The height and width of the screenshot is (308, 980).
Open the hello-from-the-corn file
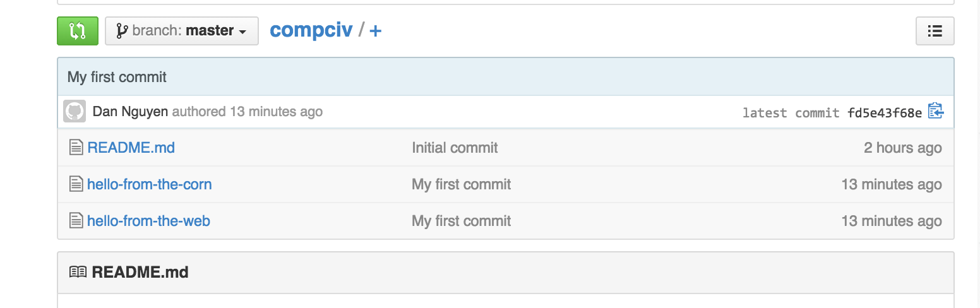tap(149, 184)
